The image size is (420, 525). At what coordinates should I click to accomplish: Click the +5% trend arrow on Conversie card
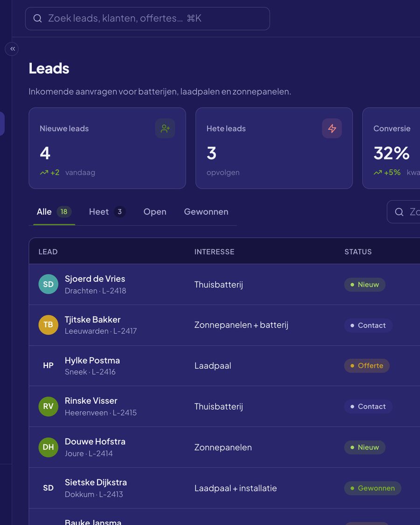click(x=378, y=172)
